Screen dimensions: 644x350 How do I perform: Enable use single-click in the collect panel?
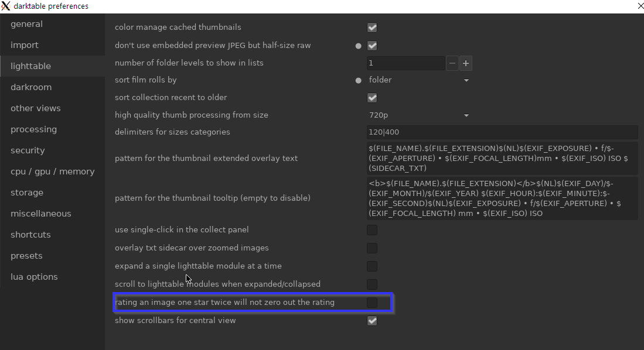click(x=372, y=230)
